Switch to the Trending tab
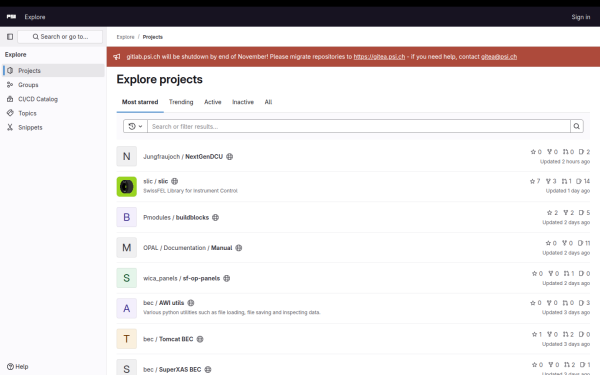Screen dimensions: 600x375 181,102
